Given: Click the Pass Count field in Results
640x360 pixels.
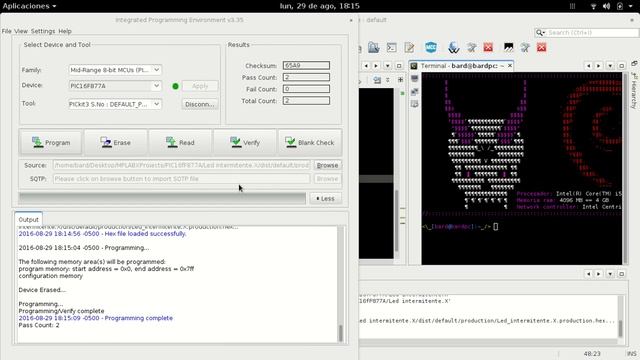Looking at the screenshot, I should click(306, 77).
